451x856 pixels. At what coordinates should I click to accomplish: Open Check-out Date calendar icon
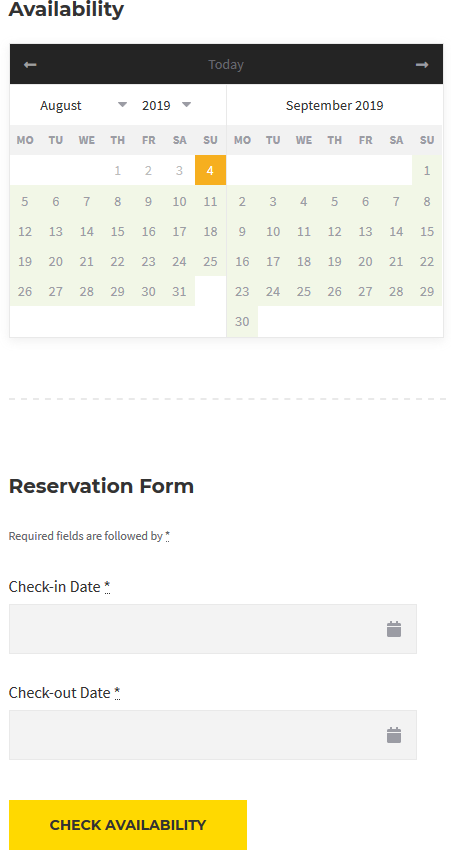pyautogui.click(x=394, y=735)
